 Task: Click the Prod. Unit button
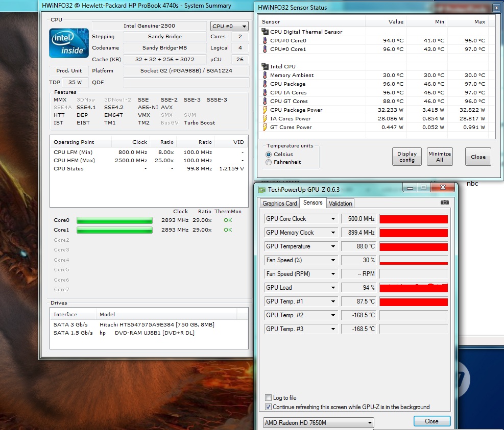click(69, 71)
